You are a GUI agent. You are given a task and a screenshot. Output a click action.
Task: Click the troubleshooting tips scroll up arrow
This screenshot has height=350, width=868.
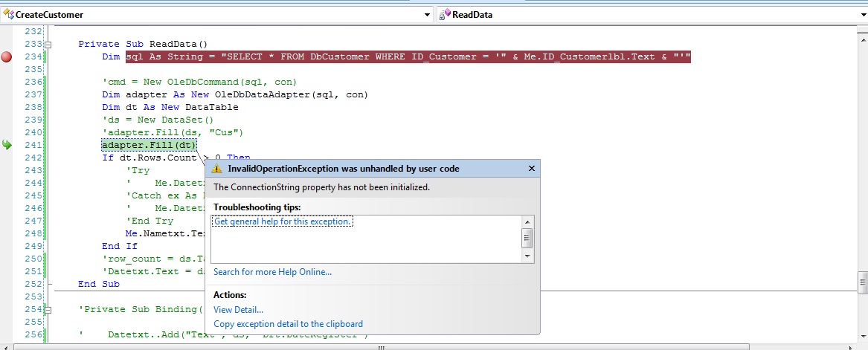coord(527,221)
